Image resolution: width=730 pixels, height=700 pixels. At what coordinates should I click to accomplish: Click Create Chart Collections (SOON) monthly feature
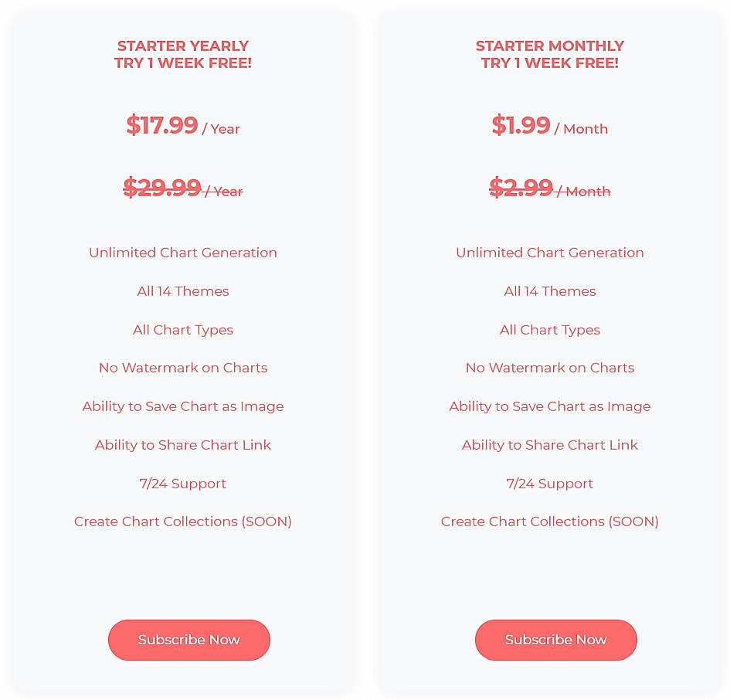pos(549,522)
